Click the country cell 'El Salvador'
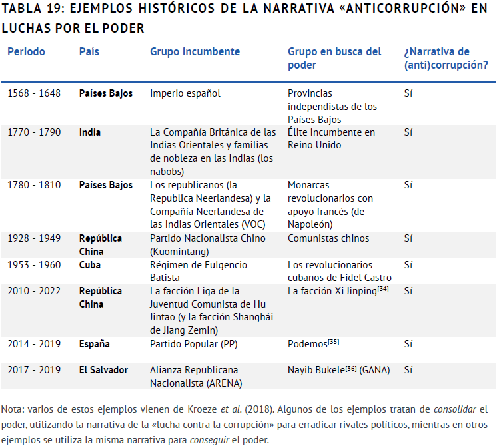Screen dimensions: 497x448 (103, 370)
